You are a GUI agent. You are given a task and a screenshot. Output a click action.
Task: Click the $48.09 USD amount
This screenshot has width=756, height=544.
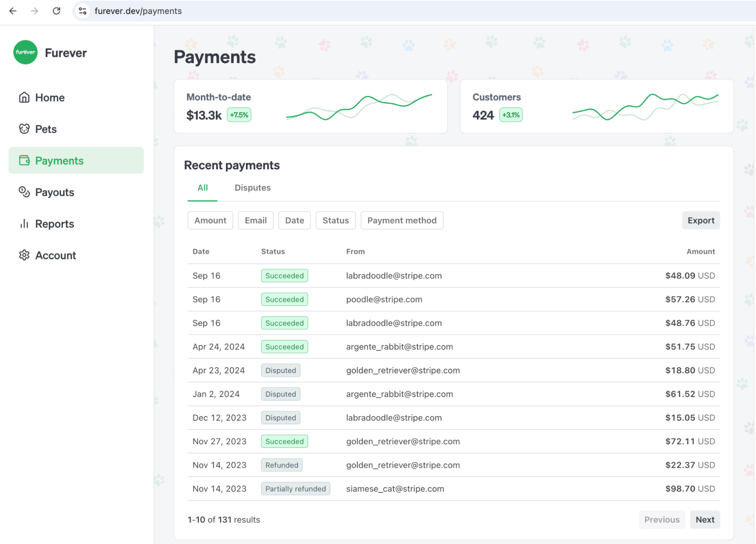tap(690, 276)
